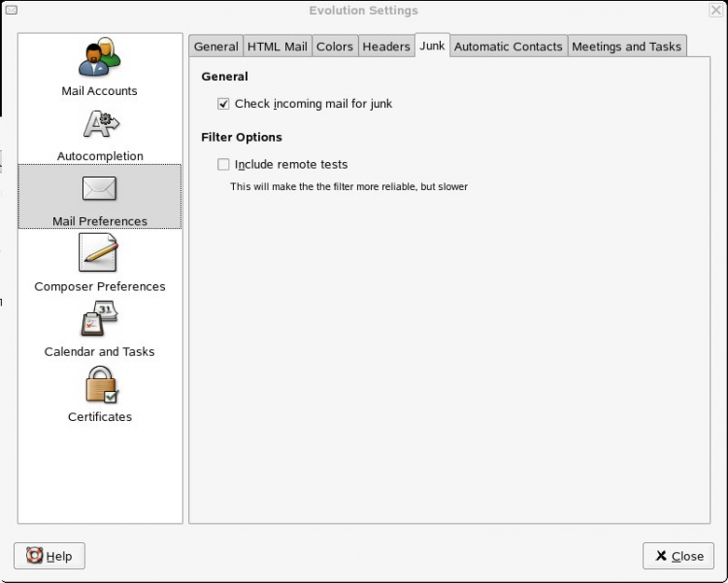Click the Mail Preferences envelope icon
Screen dimensions: 728x583
(x=99, y=189)
